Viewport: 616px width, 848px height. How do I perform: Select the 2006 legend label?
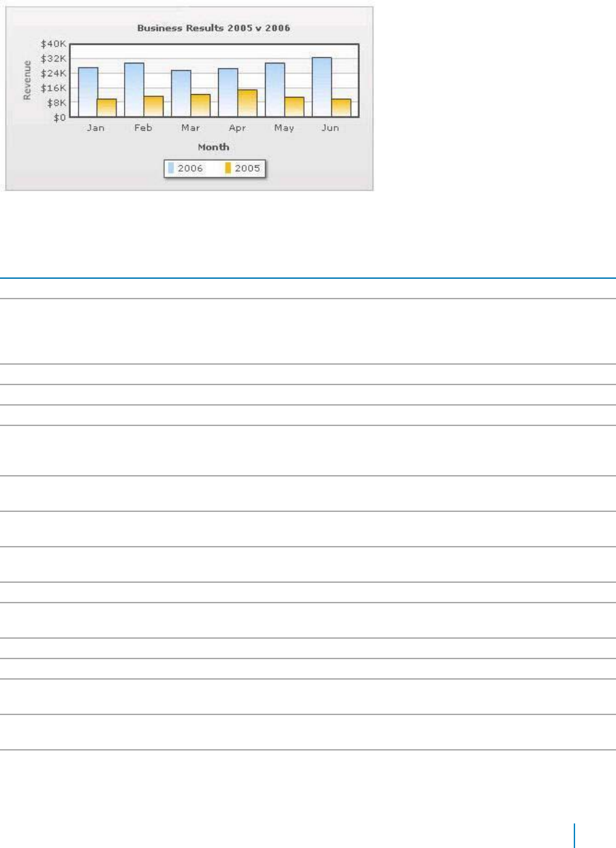190,168
